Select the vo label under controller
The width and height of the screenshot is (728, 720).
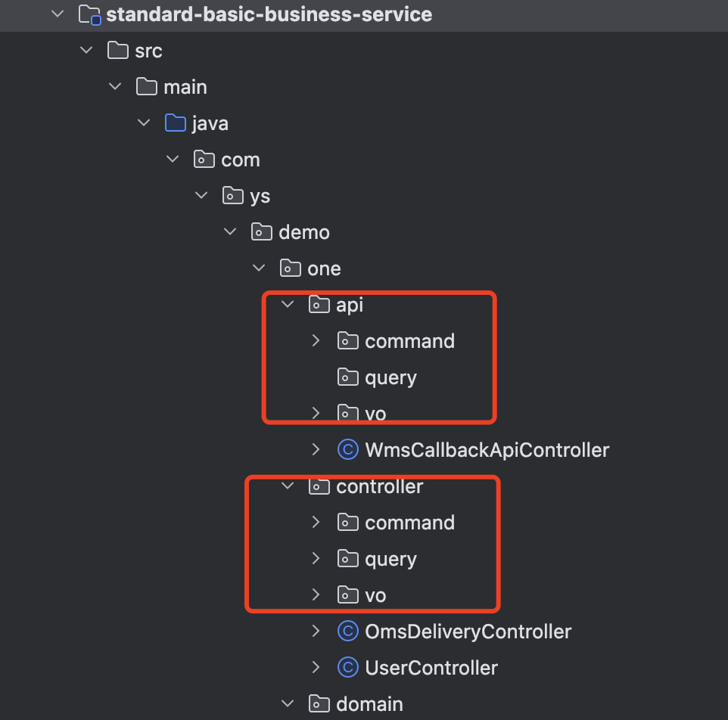pos(375,596)
